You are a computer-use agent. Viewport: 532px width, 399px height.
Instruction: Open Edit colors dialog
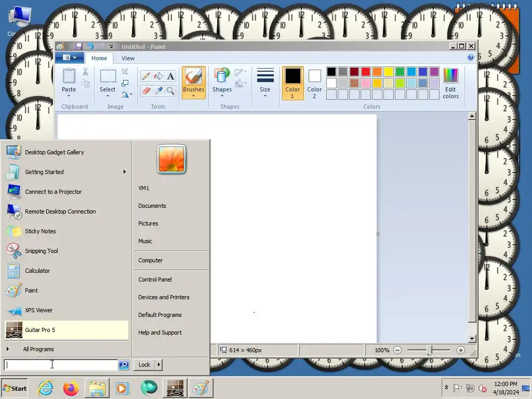(x=450, y=84)
